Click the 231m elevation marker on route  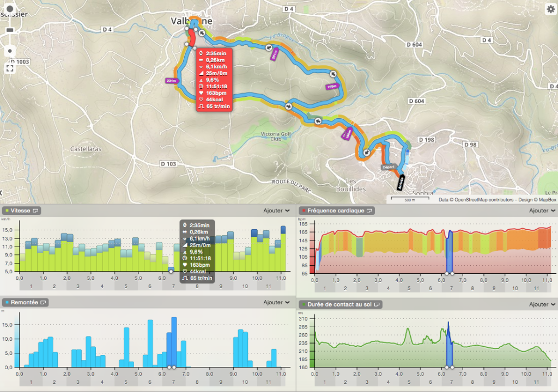(172, 81)
